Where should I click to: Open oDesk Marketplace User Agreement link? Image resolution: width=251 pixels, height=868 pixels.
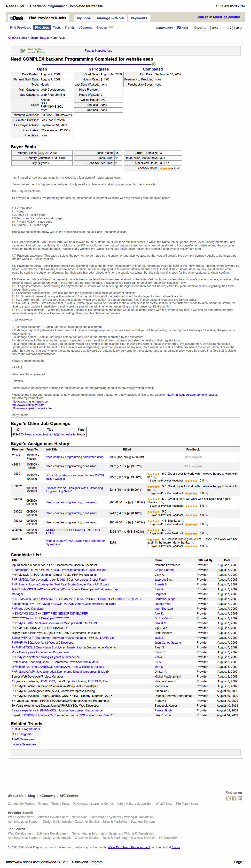tap(129, 847)
